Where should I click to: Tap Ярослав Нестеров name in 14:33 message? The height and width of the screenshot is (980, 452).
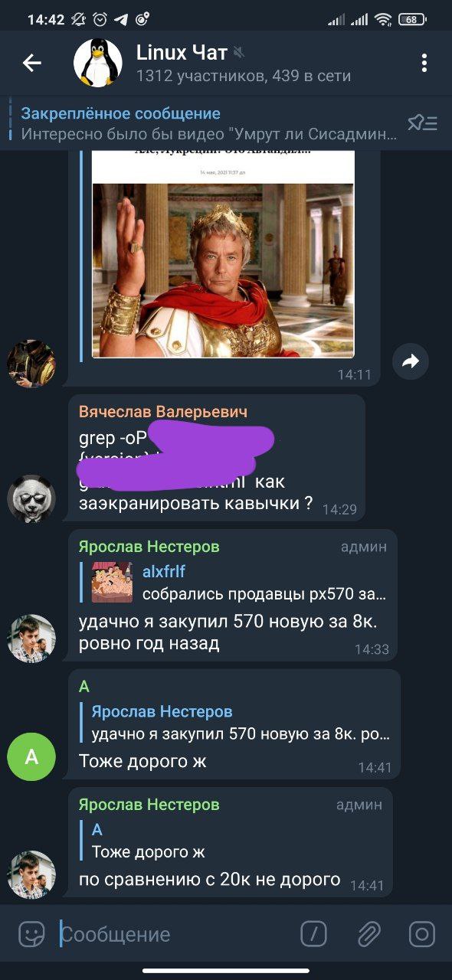tap(149, 547)
